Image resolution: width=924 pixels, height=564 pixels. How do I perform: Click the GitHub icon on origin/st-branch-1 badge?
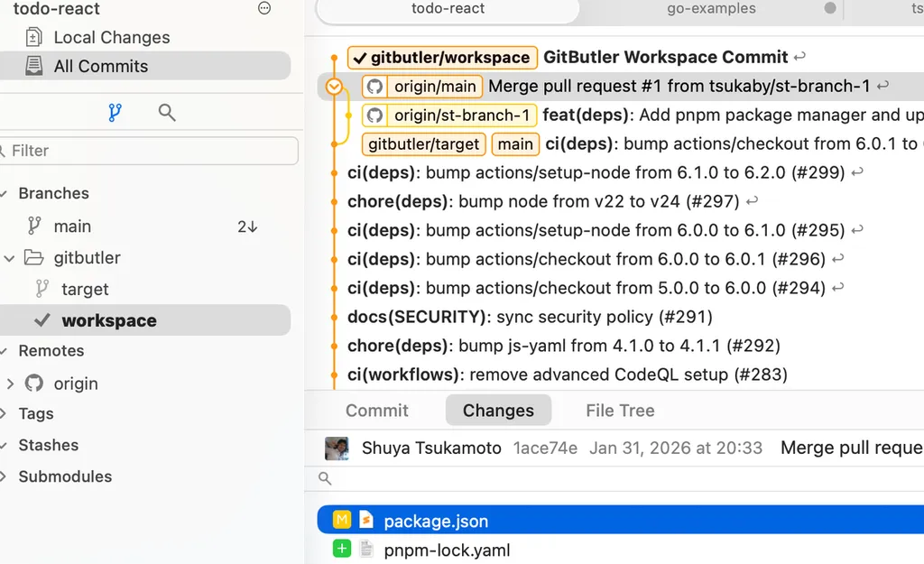click(x=374, y=116)
